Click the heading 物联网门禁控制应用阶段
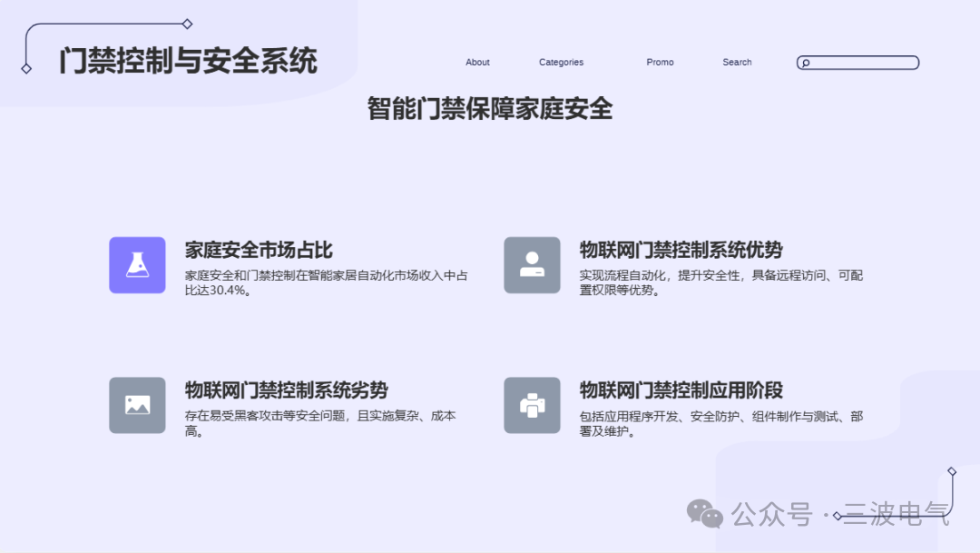The width and height of the screenshot is (980, 553). tap(681, 390)
